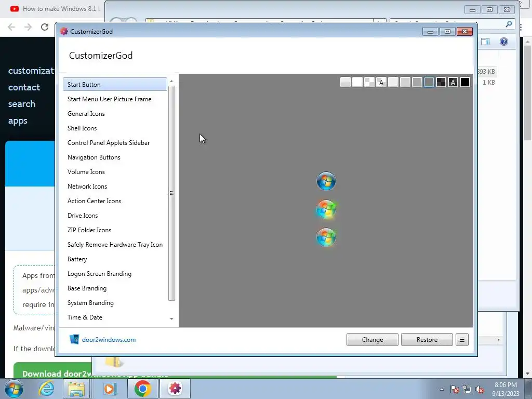Open Windows Media Player from the taskbar
Viewport: 532px width, 399px height.
pos(109,389)
